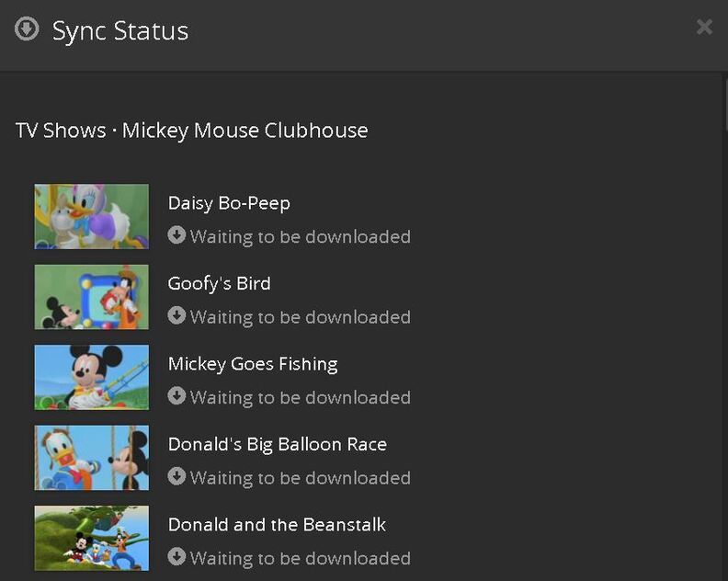The height and width of the screenshot is (581, 728).
Task: Click the download icon under Donald's Big Balloon Race
Action: click(x=176, y=476)
